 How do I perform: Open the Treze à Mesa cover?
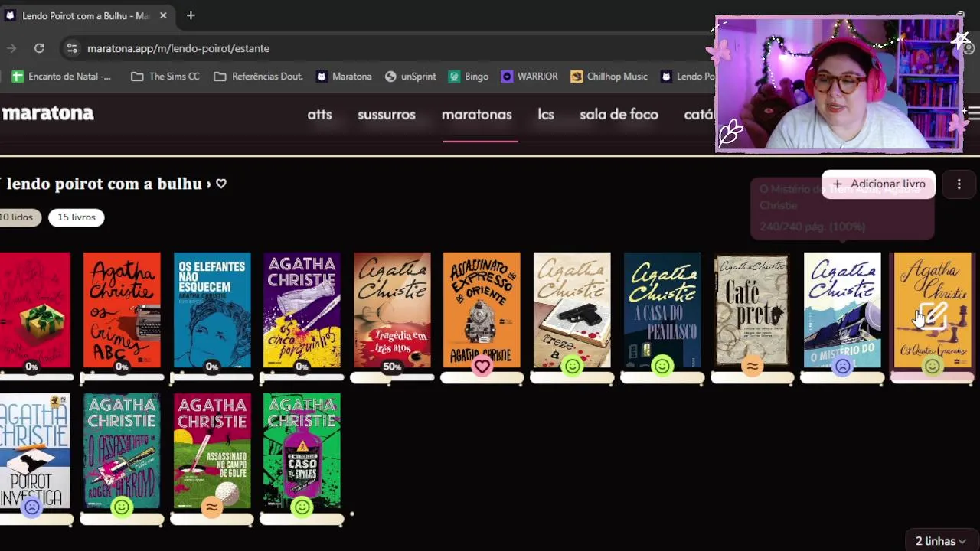572,310
